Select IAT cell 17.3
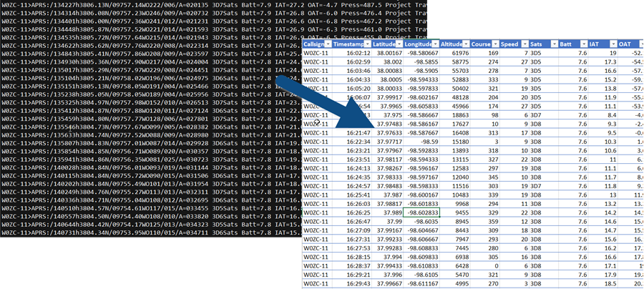This screenshot has height=289, width=644. [602, 62]
